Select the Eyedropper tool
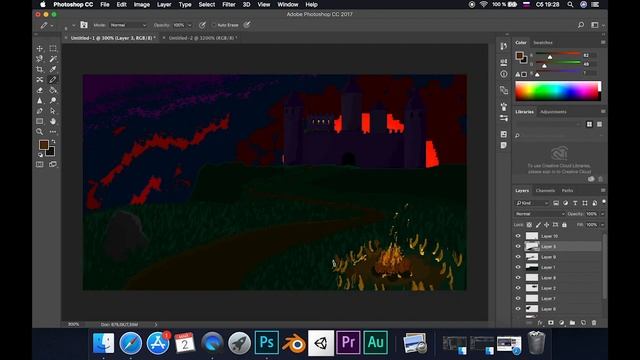Viewport: 640px width, 360px height. tap(53, 69)
